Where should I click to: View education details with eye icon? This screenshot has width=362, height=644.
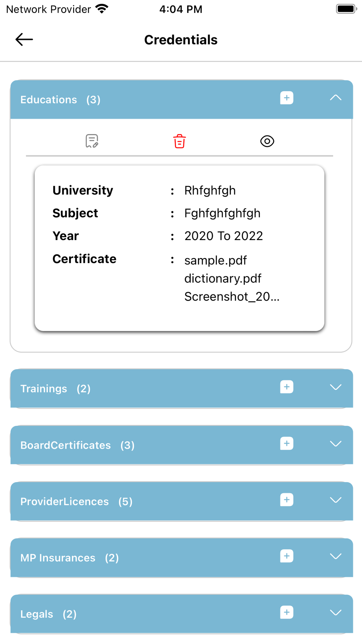point(267,141)
